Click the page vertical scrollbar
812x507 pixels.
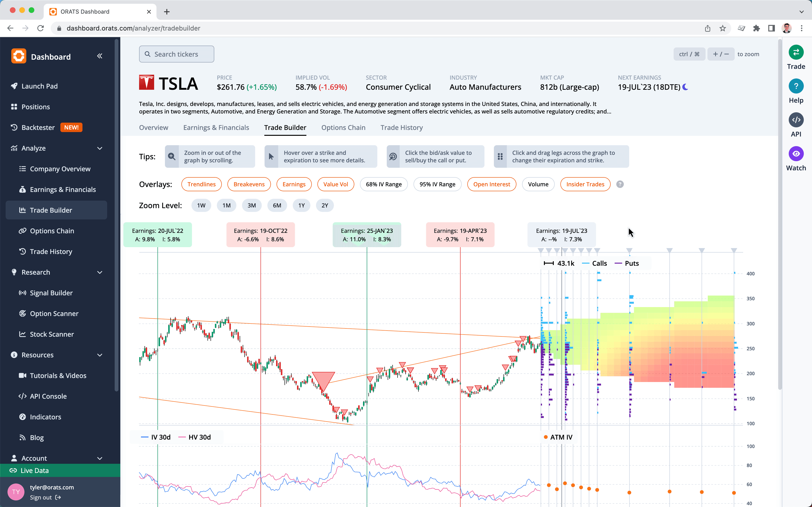(780, 214)
